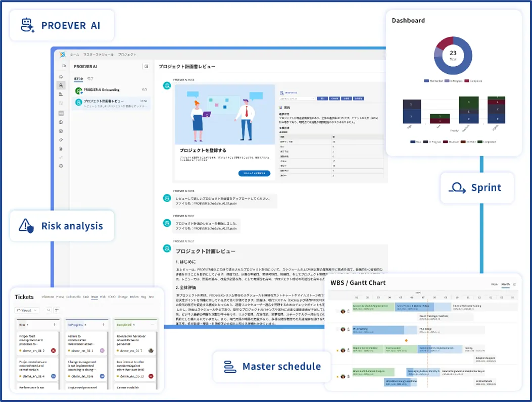Open the Tickets filter settings icon
The height and width of the screenshot is (402, 532).
[57, 310]
